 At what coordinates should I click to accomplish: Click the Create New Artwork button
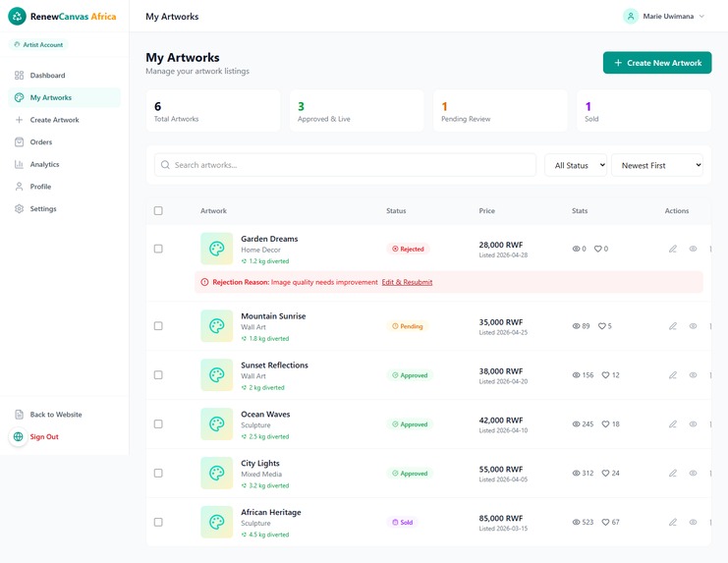tap(657, 63)
